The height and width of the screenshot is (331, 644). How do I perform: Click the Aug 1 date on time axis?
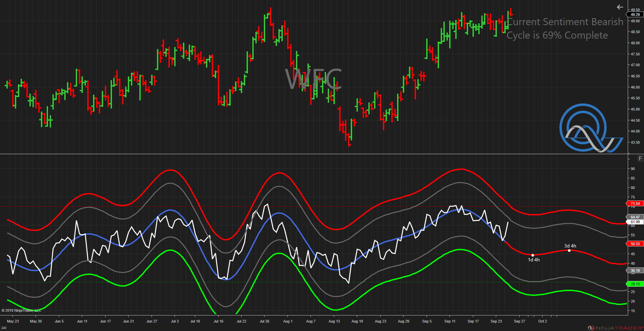(x=287, y=321)
